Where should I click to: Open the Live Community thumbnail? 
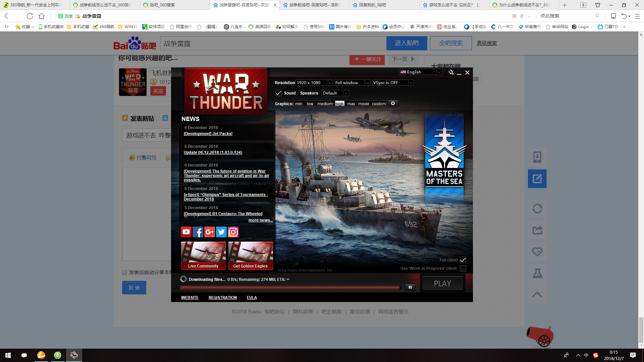point(203,255)
